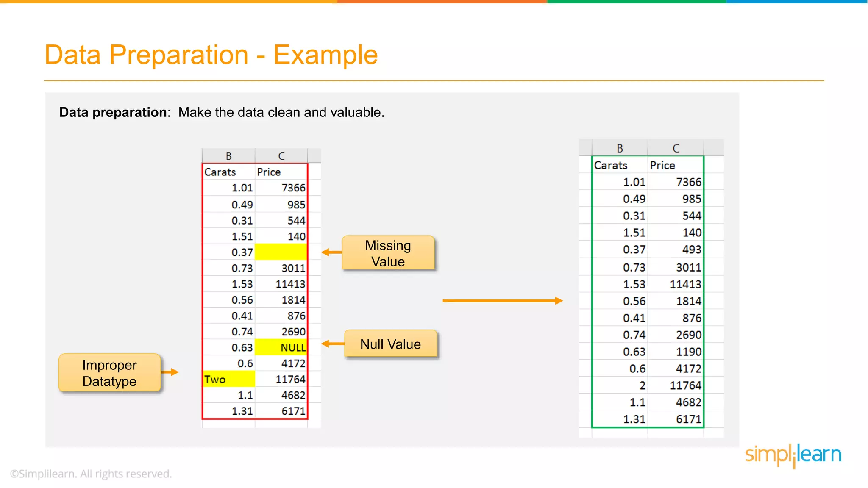
Task: Select 'Carats' header cell in red-bordered table
Action: click(229, 172)
